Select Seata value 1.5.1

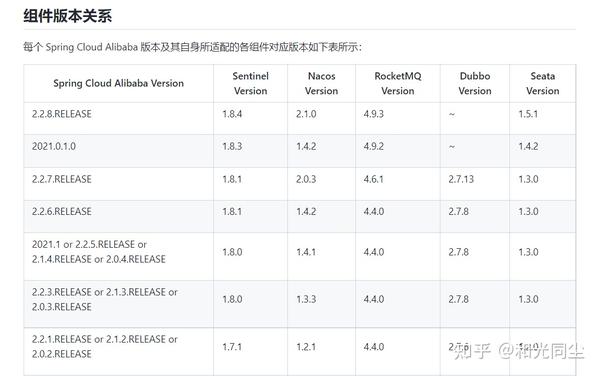[x=528, y=114]
